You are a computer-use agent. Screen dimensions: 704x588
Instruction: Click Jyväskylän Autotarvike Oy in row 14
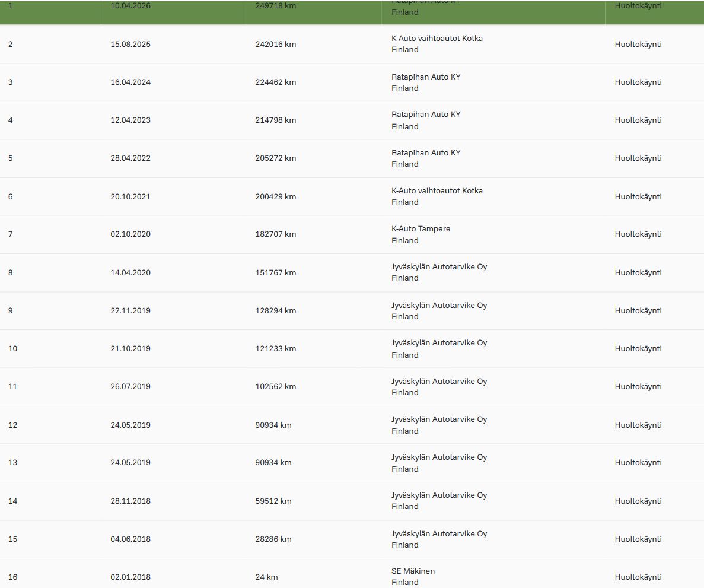(x=439, y=495)
